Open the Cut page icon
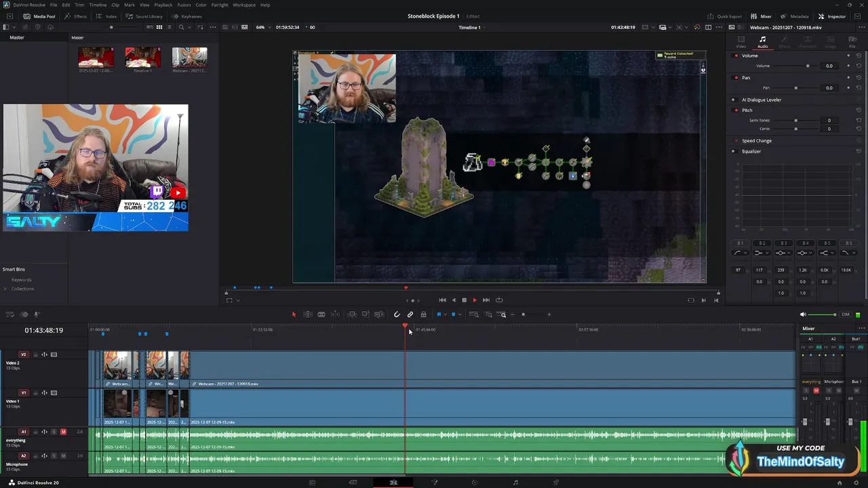868x488 pixels. coord(353,483)
